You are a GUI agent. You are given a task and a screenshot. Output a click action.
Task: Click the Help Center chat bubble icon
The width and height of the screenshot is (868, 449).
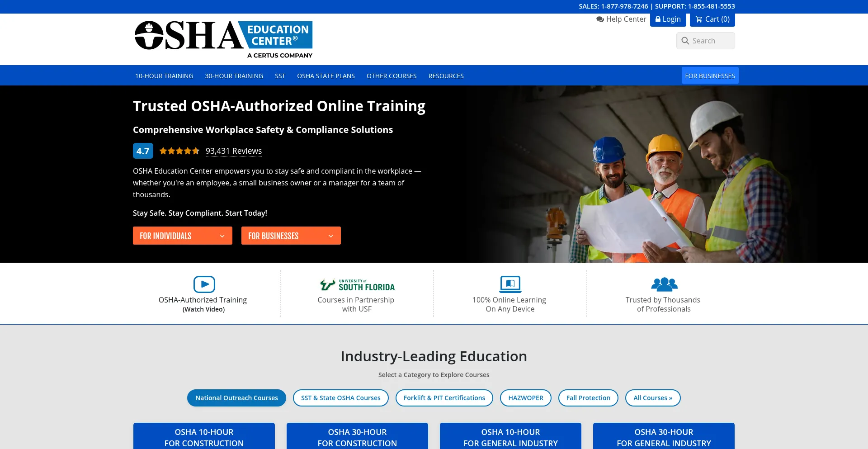pyautogui.click(x=600, y=19)
